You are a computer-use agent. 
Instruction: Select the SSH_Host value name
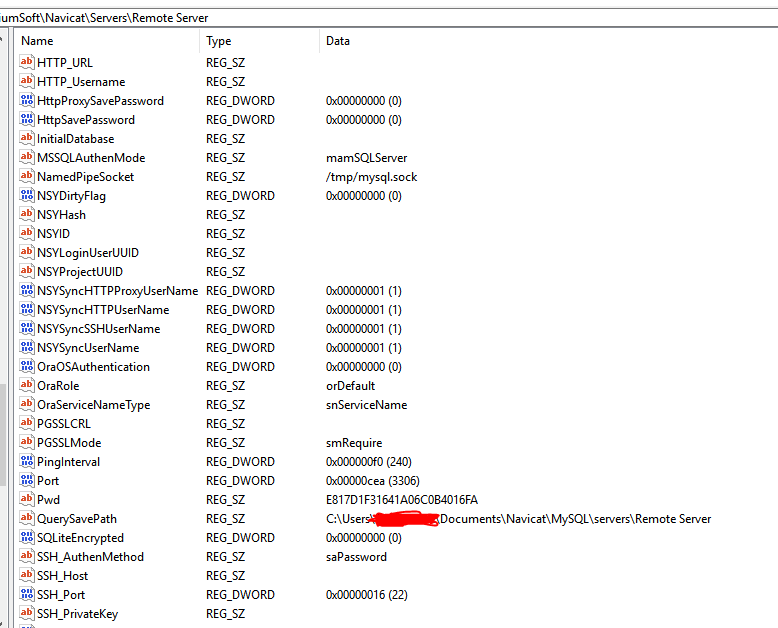point(63,576)
